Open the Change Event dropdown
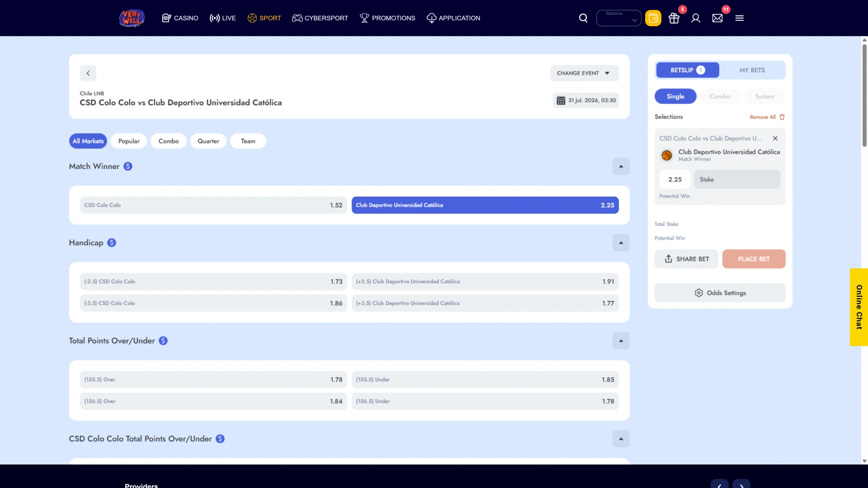The image size is (868, 488). pyautogui.click(x=585, y=73)
